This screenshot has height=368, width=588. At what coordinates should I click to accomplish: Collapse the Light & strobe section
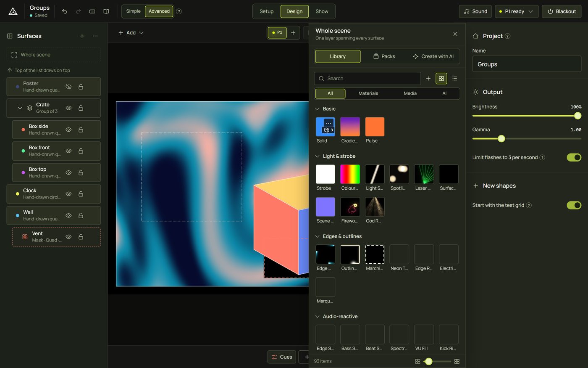pos(317,156)
